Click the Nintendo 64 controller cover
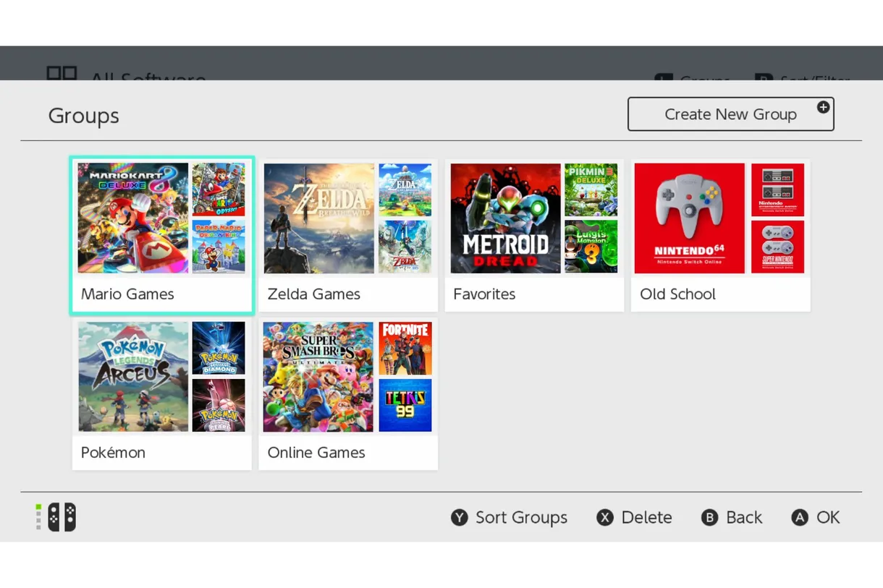 point(690,218)
